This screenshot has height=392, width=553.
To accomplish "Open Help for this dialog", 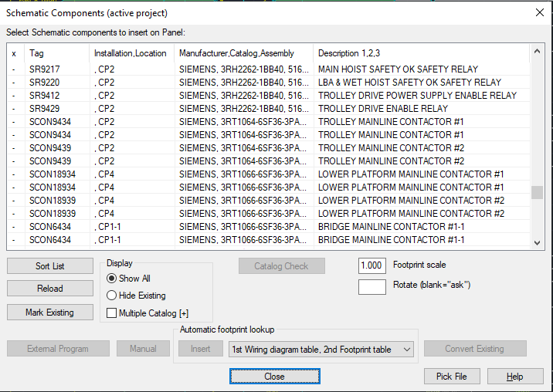I will (x=515, y=377).
